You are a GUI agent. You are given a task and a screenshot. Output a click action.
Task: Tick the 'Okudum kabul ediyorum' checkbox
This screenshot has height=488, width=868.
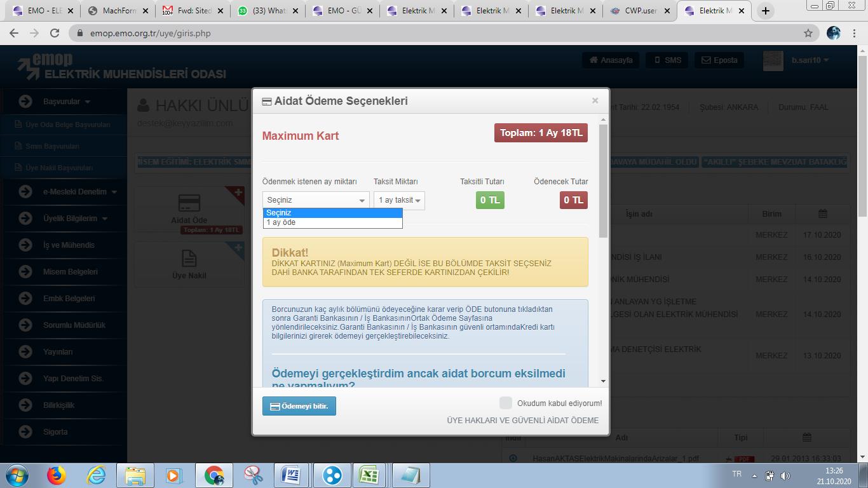coord(506,403)
